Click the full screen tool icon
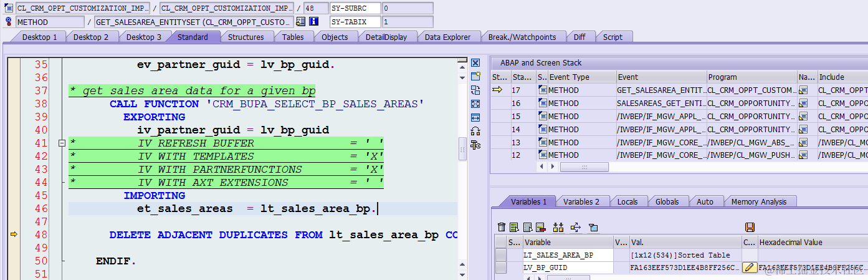This screenshot has width=868, height=280. [x=475, y=104]
